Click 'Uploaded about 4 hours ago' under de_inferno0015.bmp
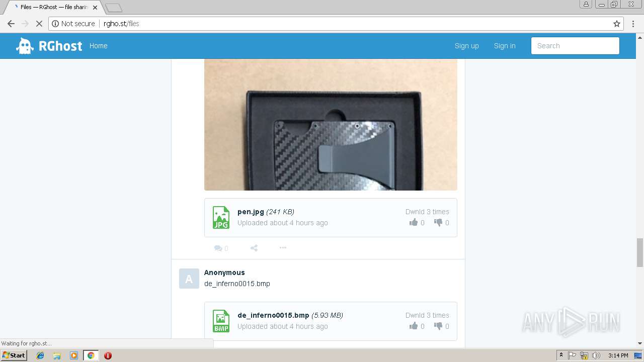644x362 pixels. 283,326
